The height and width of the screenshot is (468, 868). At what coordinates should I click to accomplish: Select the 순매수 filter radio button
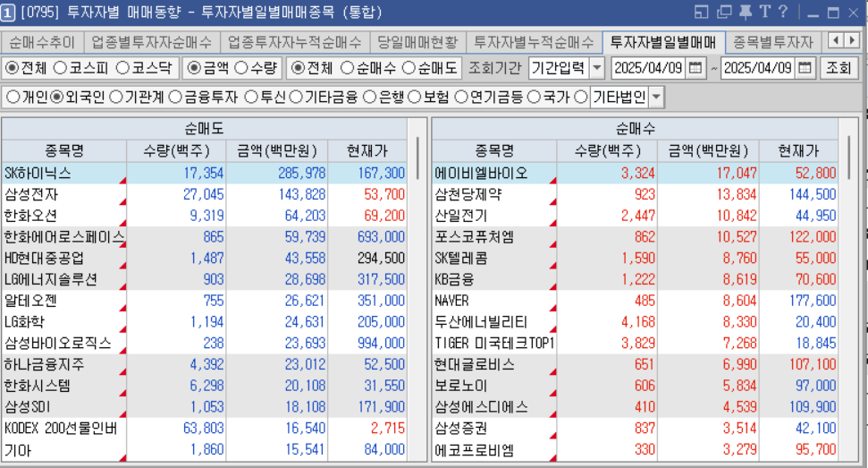(347, 68)
